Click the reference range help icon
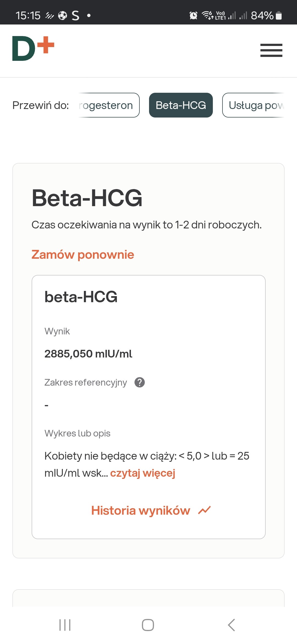This screenshot has width=297, height=644. [140, 382]
